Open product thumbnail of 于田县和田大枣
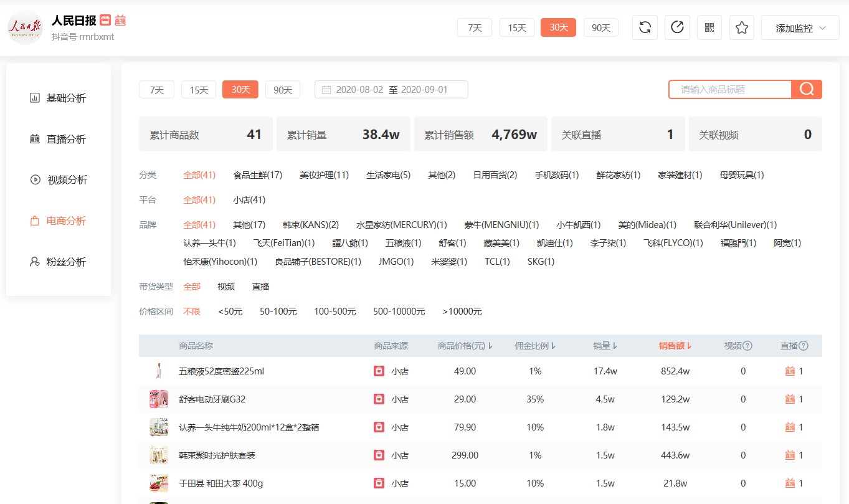The image size is (849, 504). point(159,483)
